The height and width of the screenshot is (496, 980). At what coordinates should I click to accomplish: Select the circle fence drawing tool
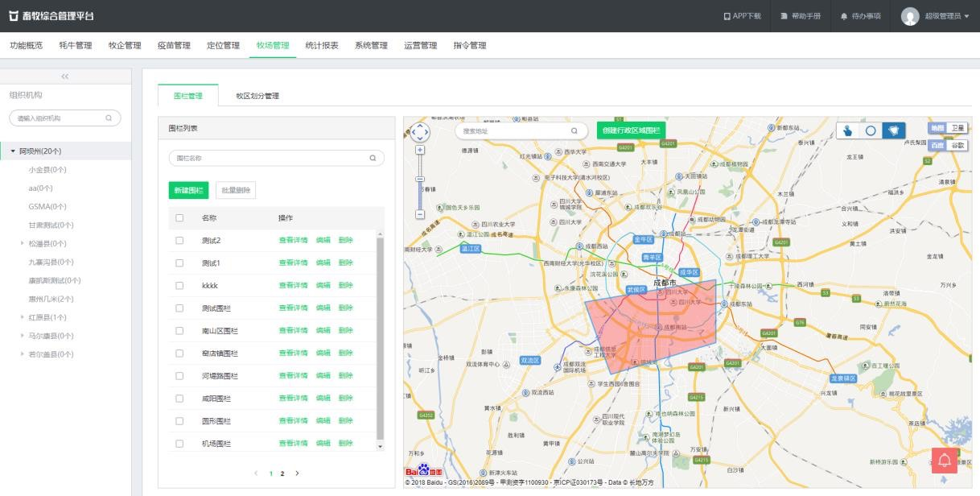point(871,130)
